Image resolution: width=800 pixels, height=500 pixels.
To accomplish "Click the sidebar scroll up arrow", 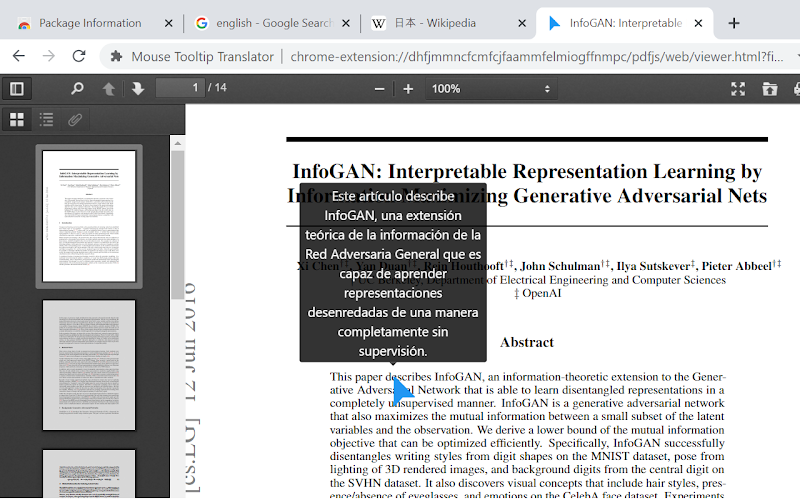I will coord(178,143).
